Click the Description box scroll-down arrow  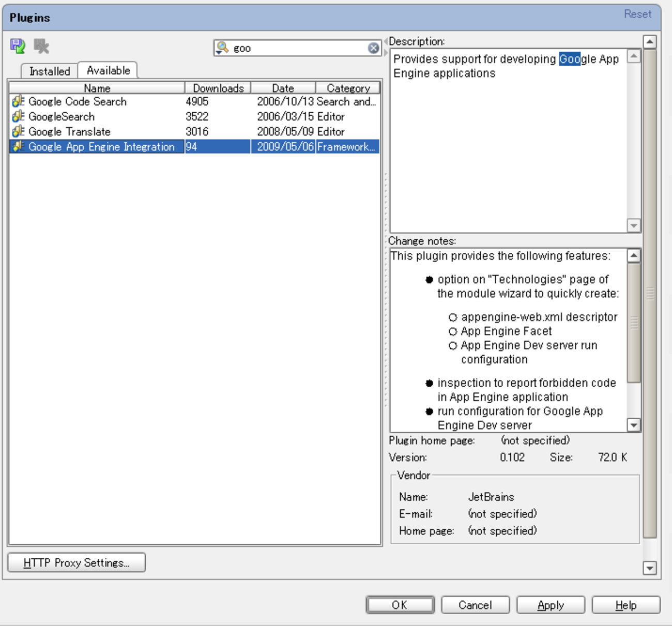[x=634, y=225]
